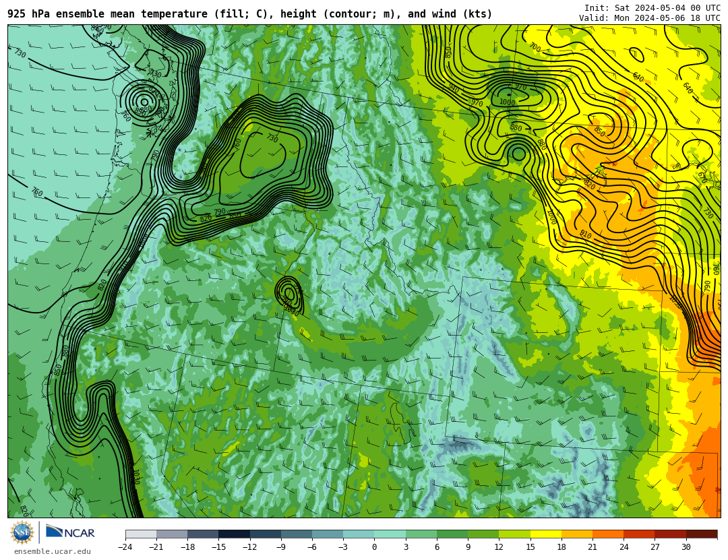
Task: Click the 'Valid: Mon 2024-05-06 18 UTC' text
Action: point(650,18)
